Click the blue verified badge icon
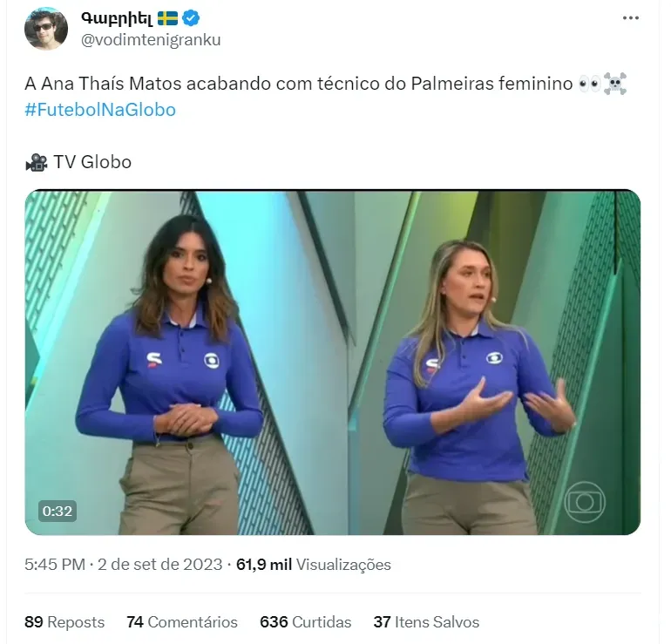 pos(191,18)
